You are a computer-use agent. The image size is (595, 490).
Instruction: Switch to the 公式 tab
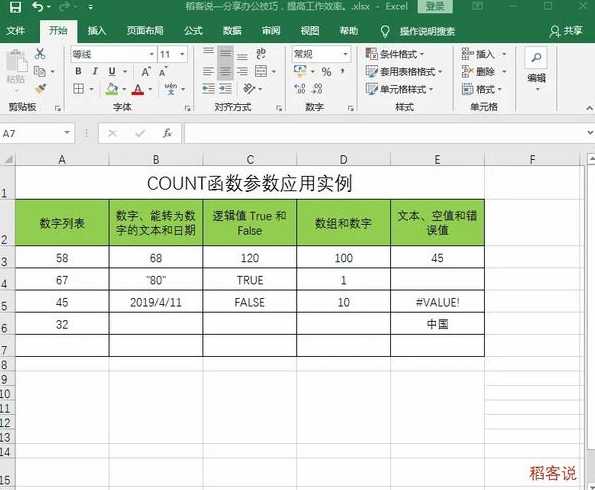(x=194, y=31)
